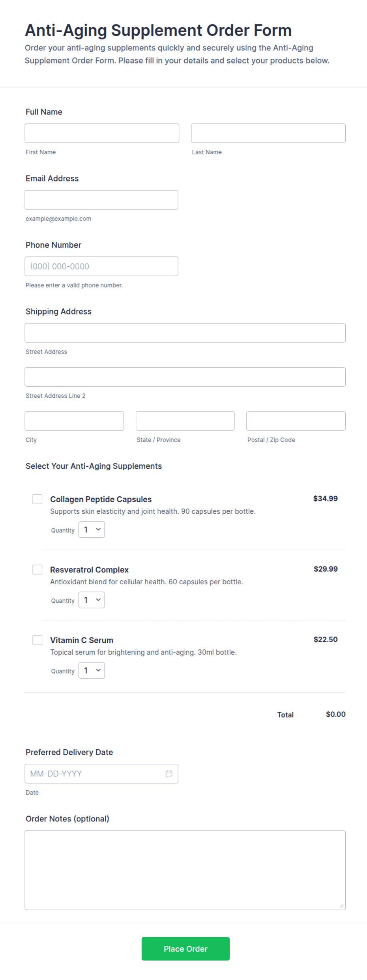This screenshot has height=980, width=367.
Task: Select the City input field
Action: pyautogui.click(x=74, y=421)
